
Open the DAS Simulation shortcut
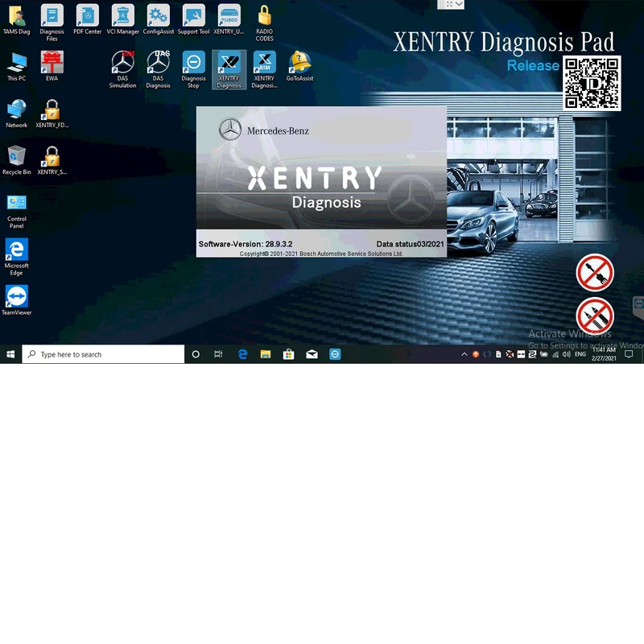click(x=123, y=69)
